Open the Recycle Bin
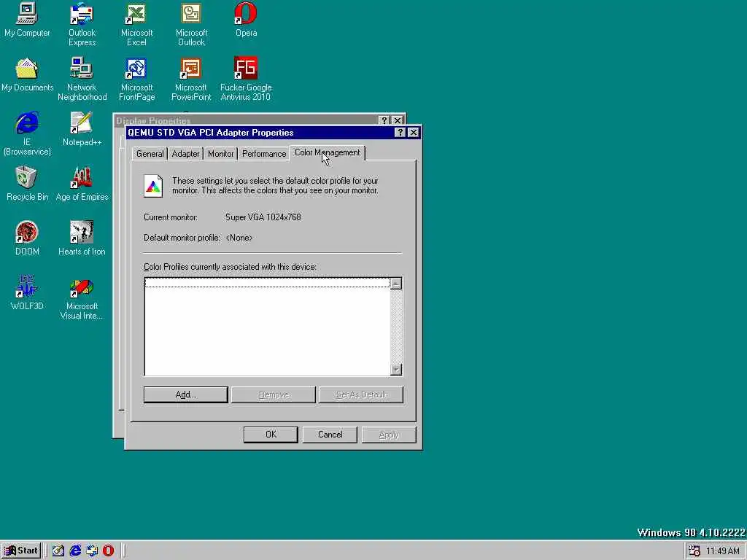 27,184
